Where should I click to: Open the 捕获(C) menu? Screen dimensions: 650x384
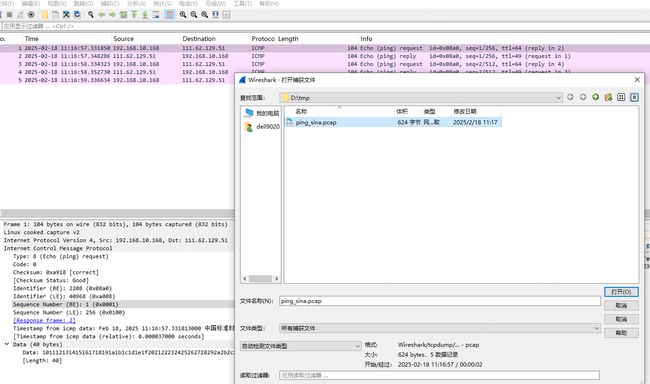[110, 3]
